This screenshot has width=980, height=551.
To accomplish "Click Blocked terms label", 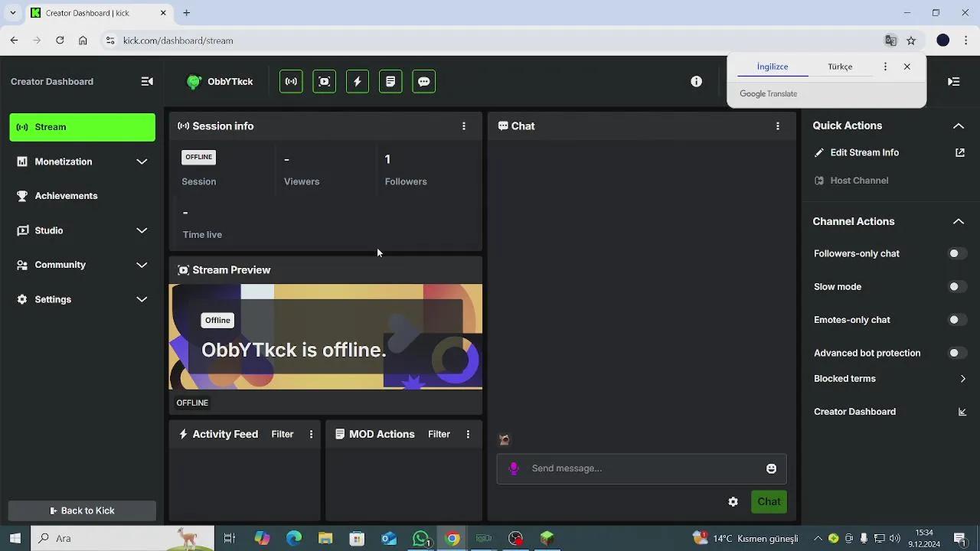I will pos(844,379).
